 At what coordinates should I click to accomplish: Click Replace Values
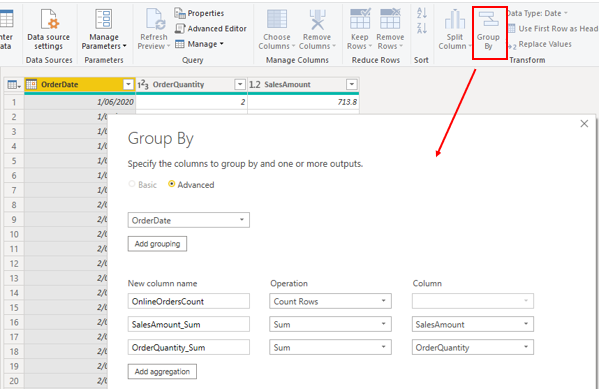(540, 44)
